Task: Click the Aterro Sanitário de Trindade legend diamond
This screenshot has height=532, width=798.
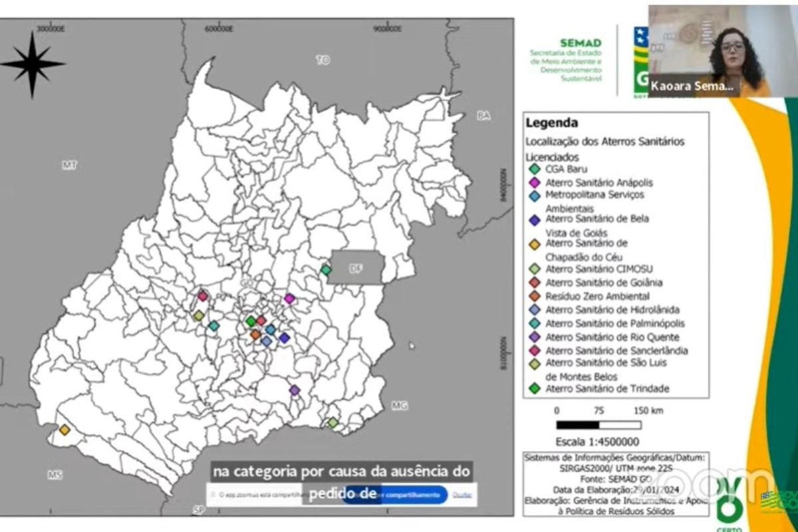Action: click(x=534, y=389)
